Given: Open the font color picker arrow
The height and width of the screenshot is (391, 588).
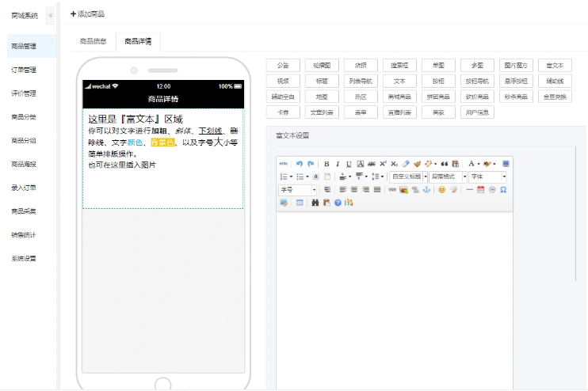Looking at the screenshot, I should pyautogui.click(x=480, y=163).
